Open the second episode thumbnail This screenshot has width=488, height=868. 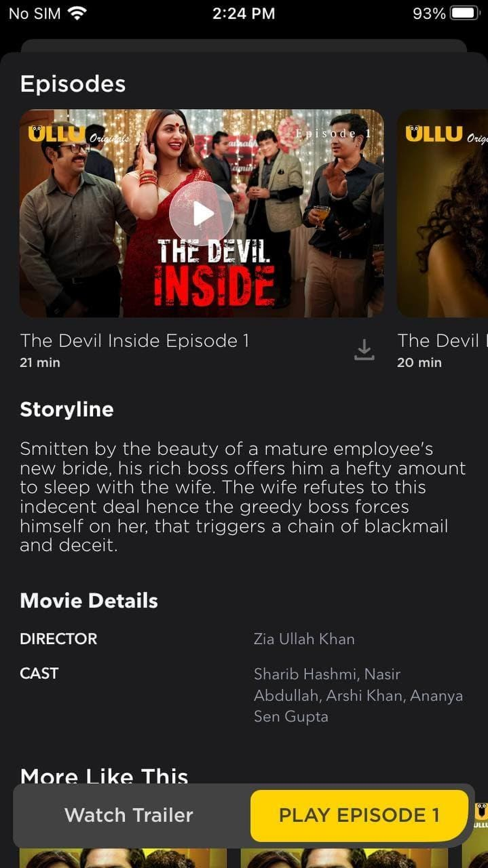coord(442,214)
